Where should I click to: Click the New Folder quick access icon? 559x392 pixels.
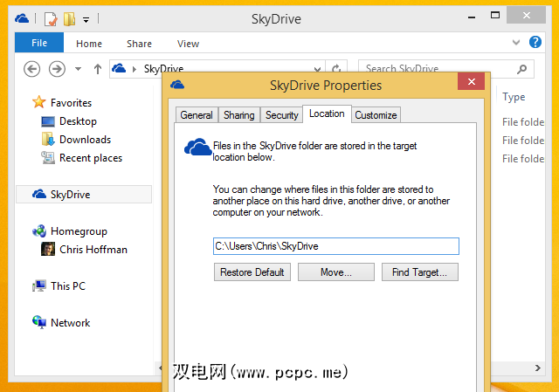[70, 19]
